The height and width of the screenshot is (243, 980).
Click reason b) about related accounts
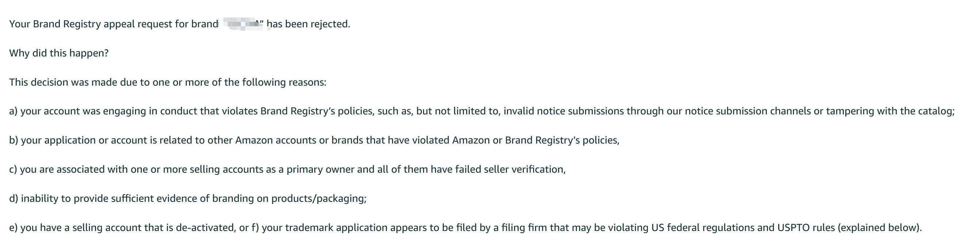314,141
